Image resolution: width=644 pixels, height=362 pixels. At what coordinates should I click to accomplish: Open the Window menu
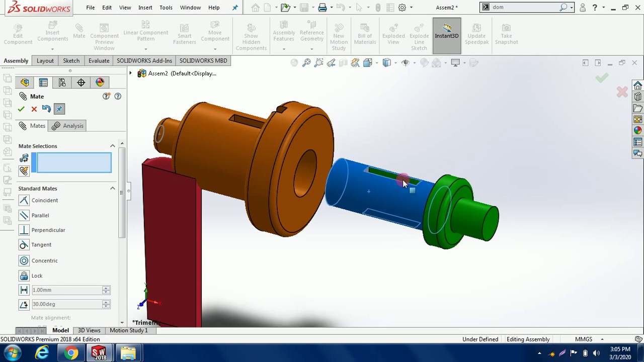(190, 8)
